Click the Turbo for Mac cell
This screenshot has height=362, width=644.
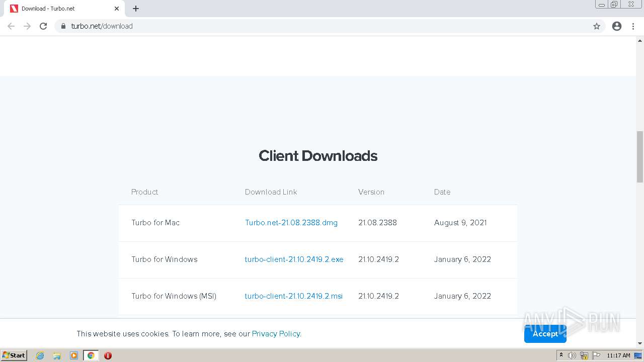coord(155,223)
